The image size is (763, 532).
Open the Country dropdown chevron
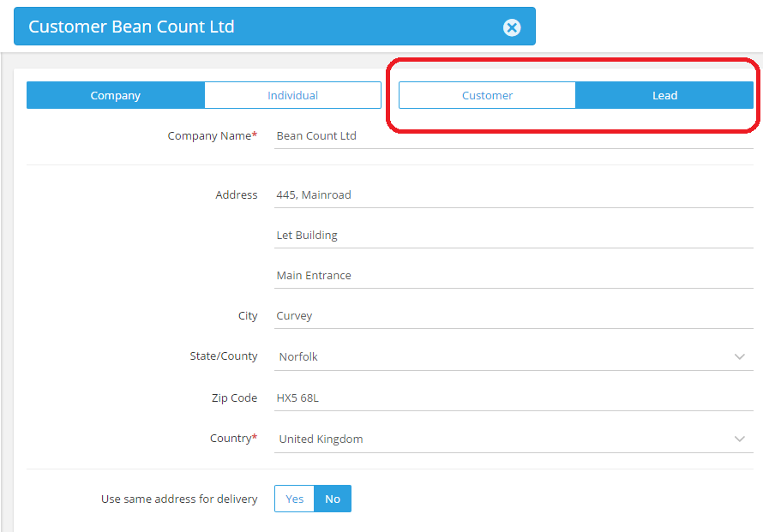(x=740, y=439)
